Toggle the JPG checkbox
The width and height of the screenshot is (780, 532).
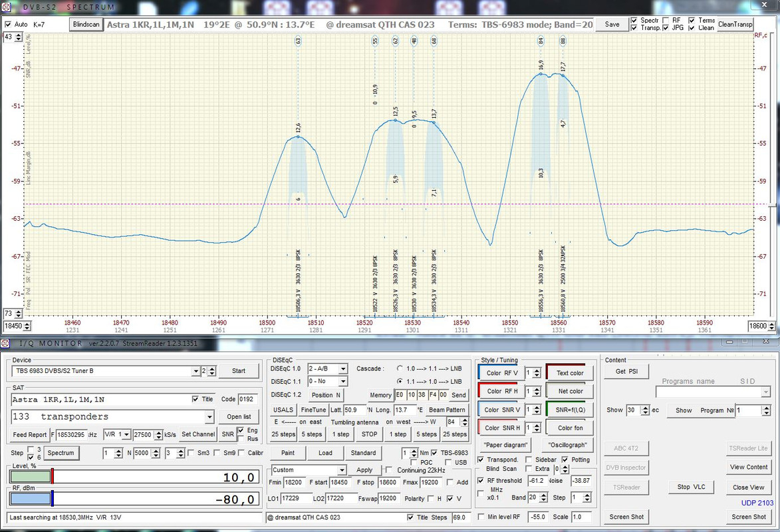[x=666, y=28]
